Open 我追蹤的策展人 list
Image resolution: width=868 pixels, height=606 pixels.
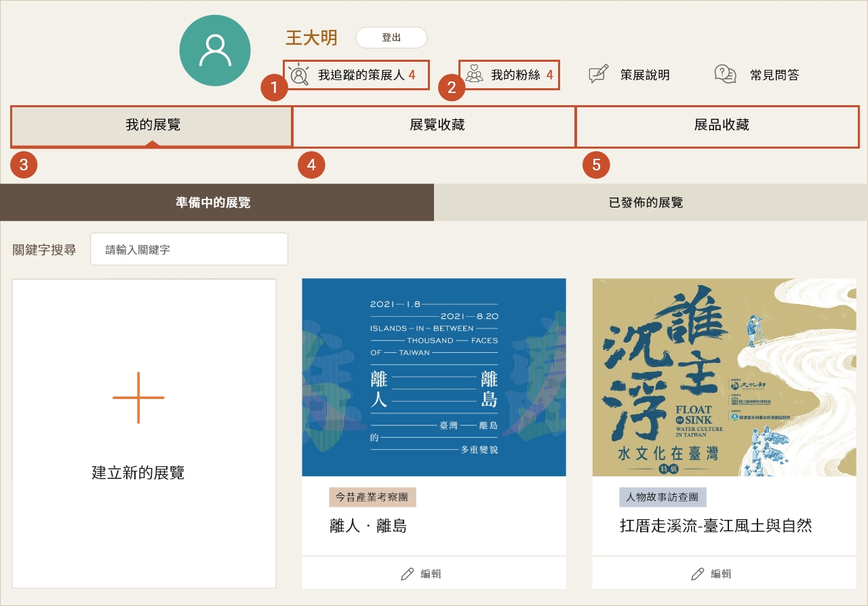(357, 75)
